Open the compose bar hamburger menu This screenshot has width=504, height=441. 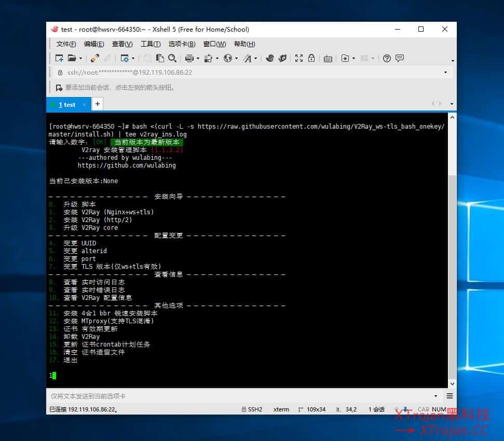pyautogui.click(x=449, y=396)
